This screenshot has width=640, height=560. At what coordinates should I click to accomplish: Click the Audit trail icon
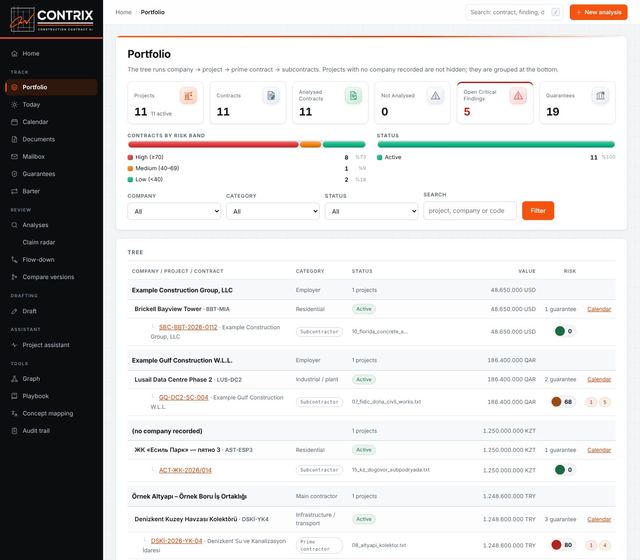(x=14, y=431)
